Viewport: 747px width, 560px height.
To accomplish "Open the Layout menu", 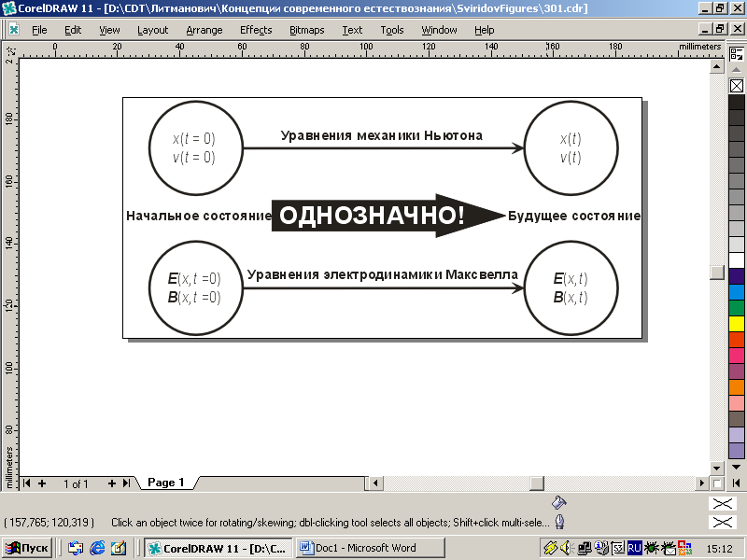I will (152, 30).
